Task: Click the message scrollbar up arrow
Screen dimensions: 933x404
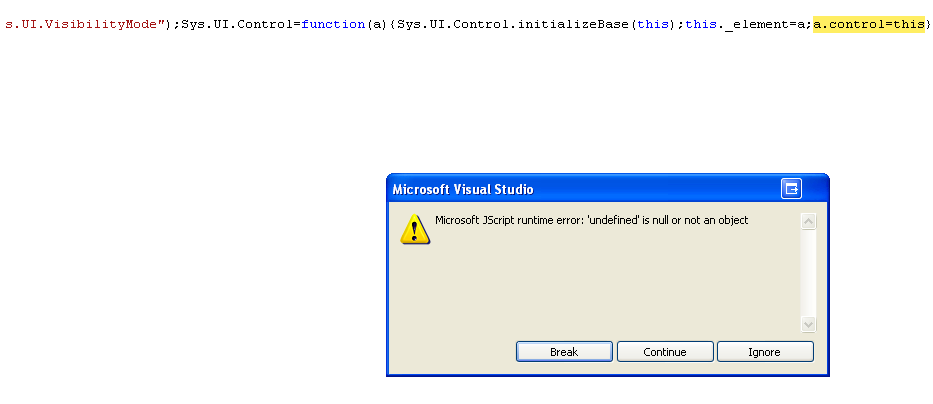Action: pyautogui.click(x=809, y=221)
